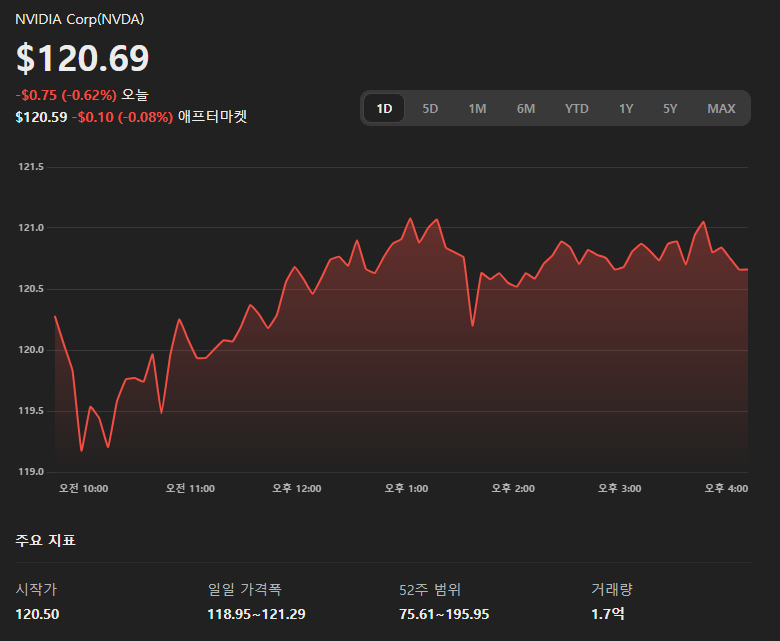The image size is (780, 641).
Task: Switch chart to 5D range
Action: [x=430, y=108]
